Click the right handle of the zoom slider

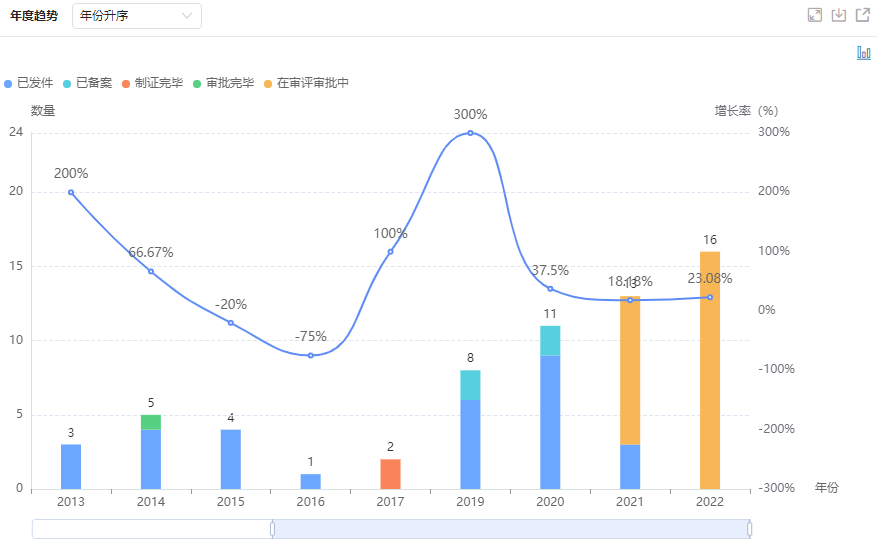point(749,528)
